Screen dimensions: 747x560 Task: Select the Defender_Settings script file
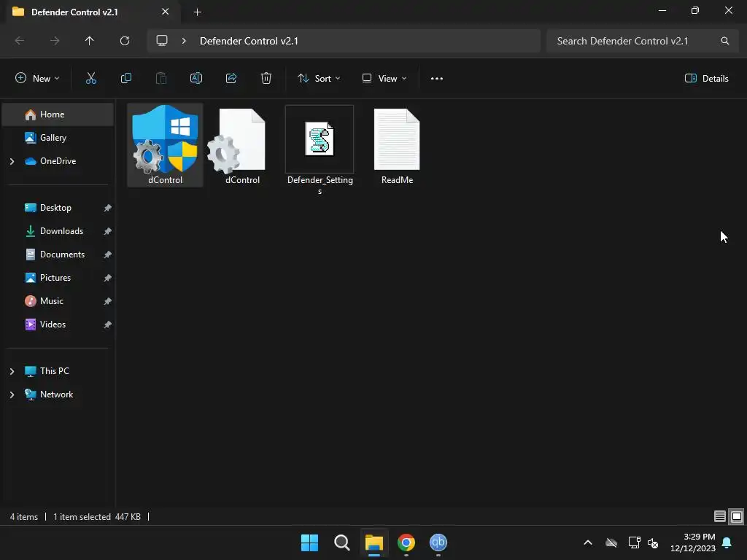click(x=320, y=150)
